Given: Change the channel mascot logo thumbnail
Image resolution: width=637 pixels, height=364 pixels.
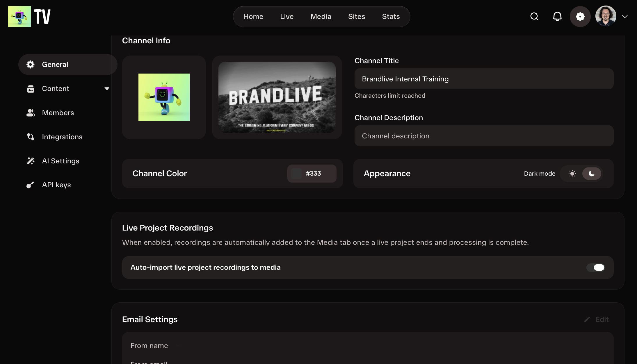Looking at the screenshot, I should [164, 97].
